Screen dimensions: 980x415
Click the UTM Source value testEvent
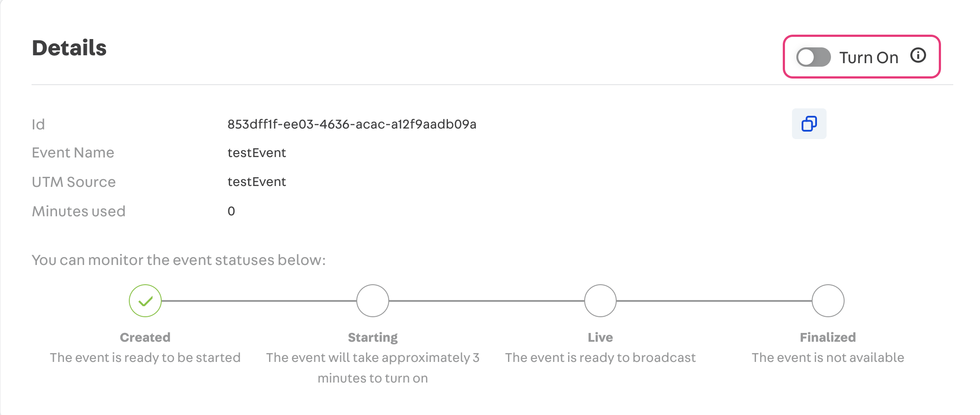(x=256, y=182)
